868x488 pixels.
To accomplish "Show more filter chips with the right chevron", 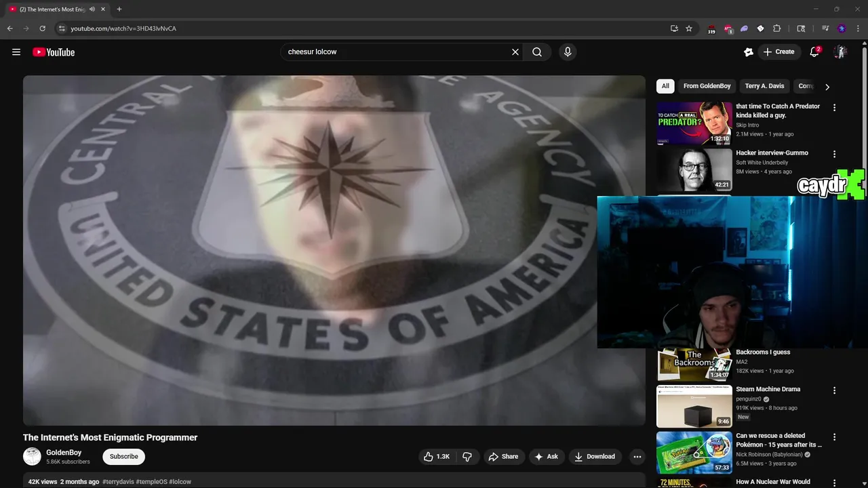I will [x=827, y=87].
